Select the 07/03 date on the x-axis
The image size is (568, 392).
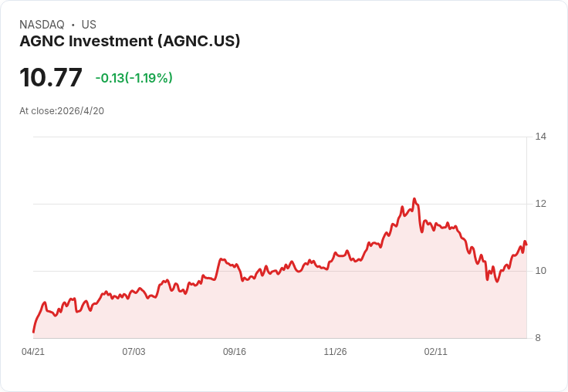(x=134, y=352)
